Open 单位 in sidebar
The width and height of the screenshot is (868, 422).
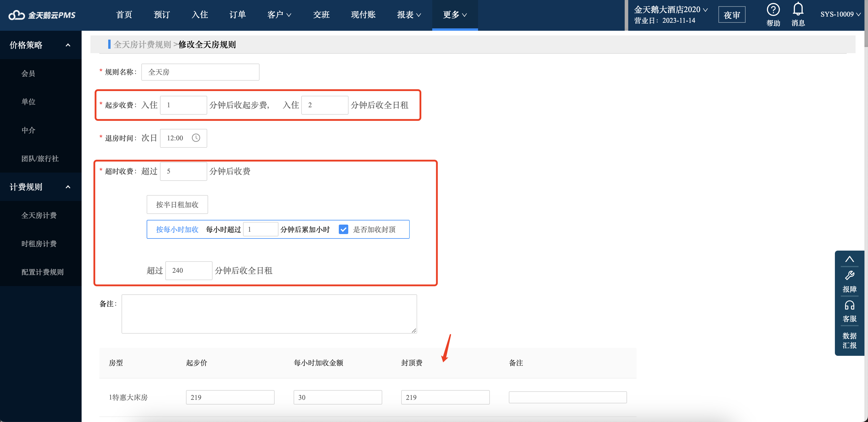click(28, 102)
